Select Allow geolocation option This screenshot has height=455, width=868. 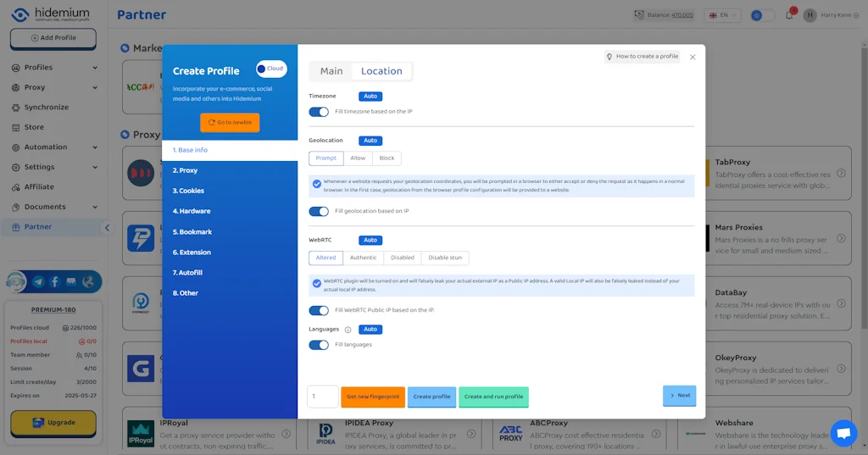tap(358, 158)
